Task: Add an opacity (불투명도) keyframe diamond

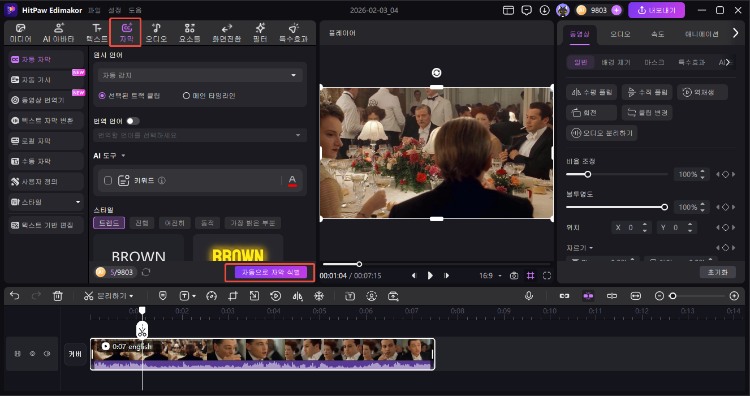Action: coord(726,207)
